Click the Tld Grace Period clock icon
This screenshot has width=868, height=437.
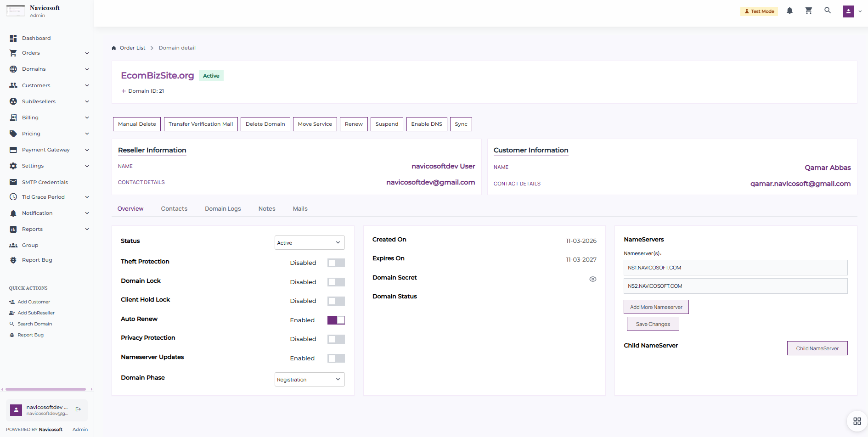tap(13, 197)
